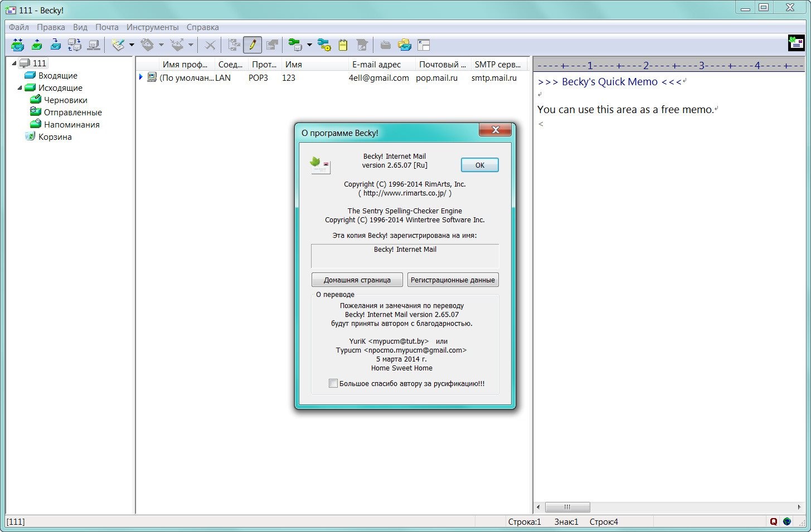Select the Корзина folder
The width and height of the screenshot is (811, 532).
(55, 136)
